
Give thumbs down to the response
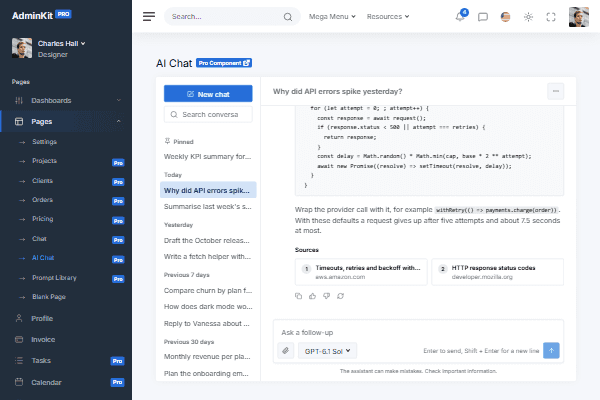tap(326, 296)
